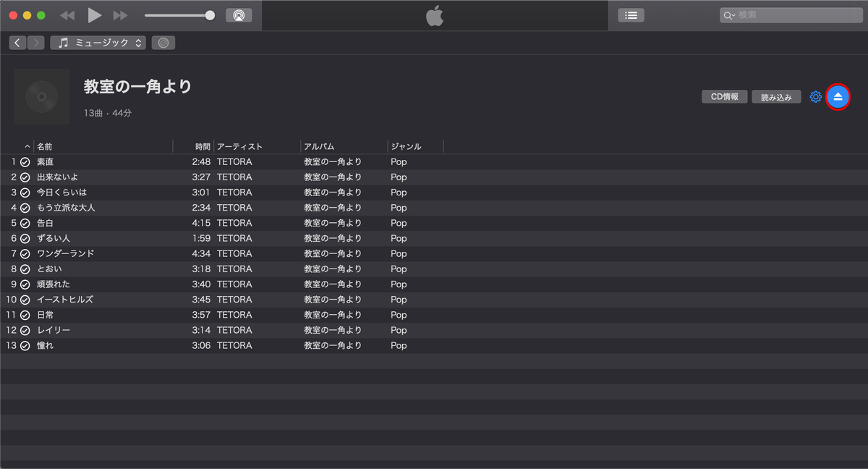
Task: Click the rewind previous track button
Action: (67, 15)
